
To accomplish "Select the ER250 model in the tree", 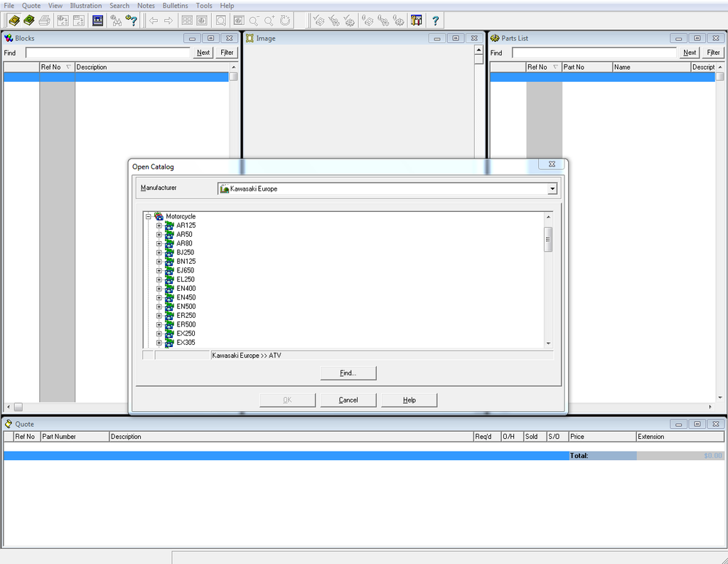I will (186, 316).
